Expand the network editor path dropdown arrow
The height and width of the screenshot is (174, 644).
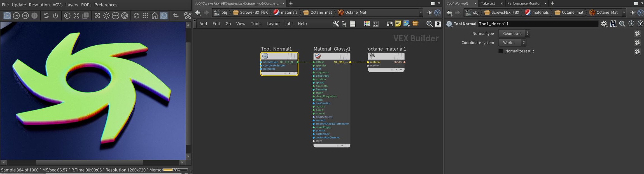[421, 13]
